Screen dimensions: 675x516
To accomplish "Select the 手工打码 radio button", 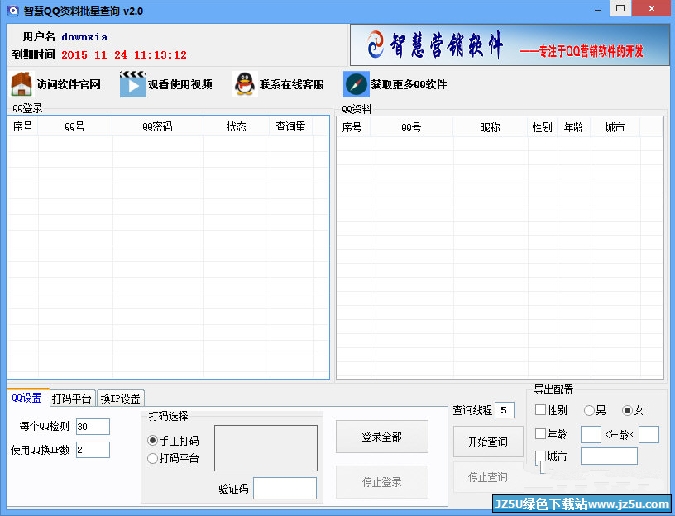I will (x=152, y=440).
